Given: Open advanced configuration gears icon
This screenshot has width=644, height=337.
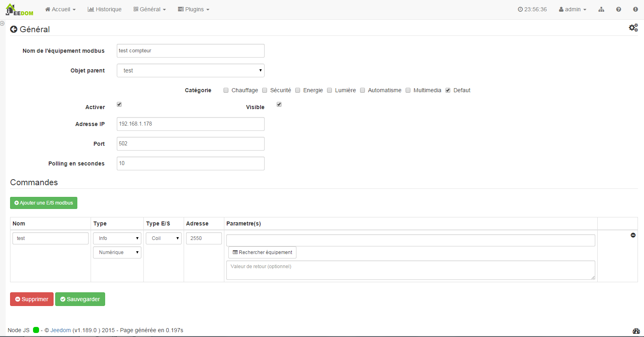Looking at the screenshot, I should 633,27.
